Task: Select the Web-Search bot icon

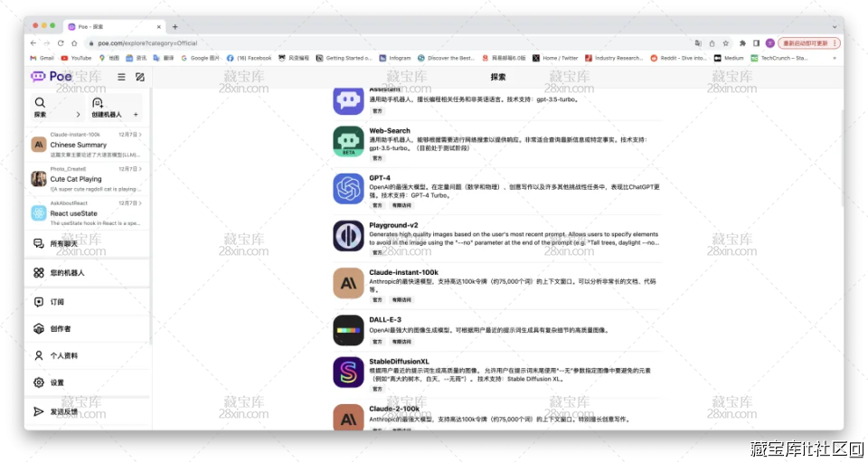Action: (348, 141)
